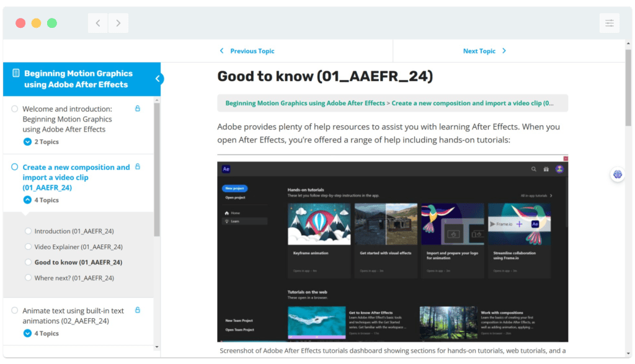The height and width of the screenshot is (364, 635).
Task: Click All in-app tutorials link in screenshot
Action: click(536, 195)
